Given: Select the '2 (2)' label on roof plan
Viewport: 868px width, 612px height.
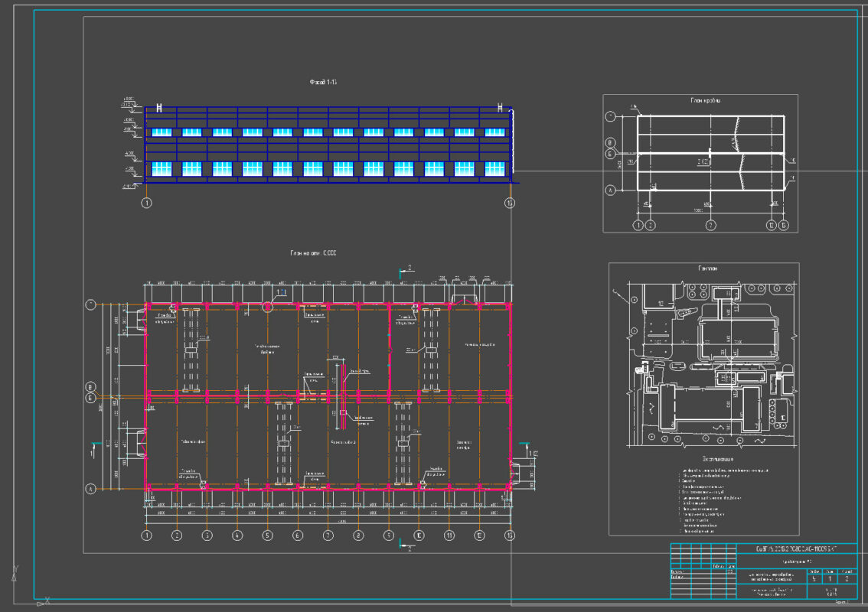Looking at the screenshot, I should pos(703,162).
